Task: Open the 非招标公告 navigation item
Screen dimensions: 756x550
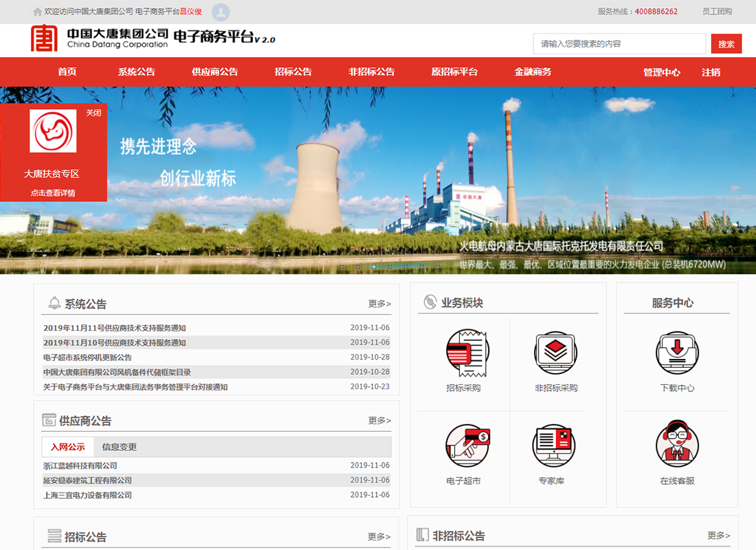Action: point(371,72)
